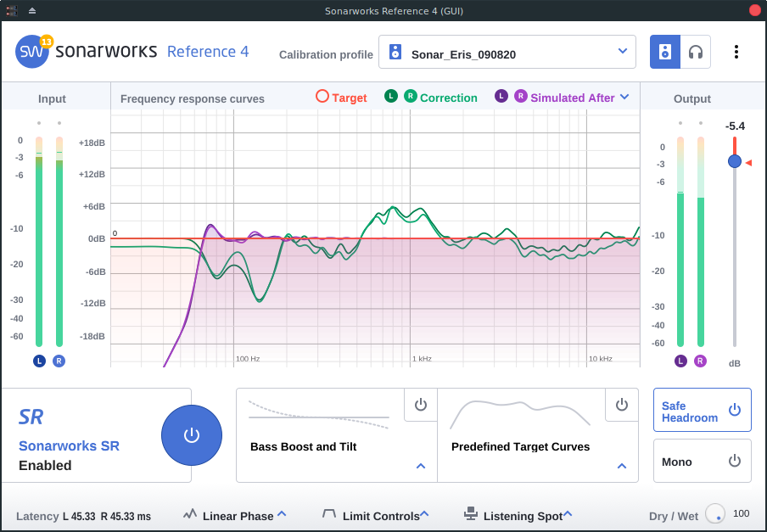Click speaker icon inside calibration profile box

(395, 52)
